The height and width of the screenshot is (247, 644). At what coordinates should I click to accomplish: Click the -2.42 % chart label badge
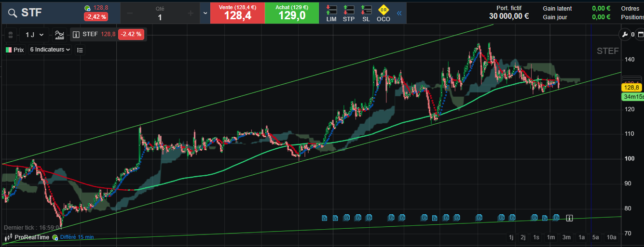click(x=131, y=34)
